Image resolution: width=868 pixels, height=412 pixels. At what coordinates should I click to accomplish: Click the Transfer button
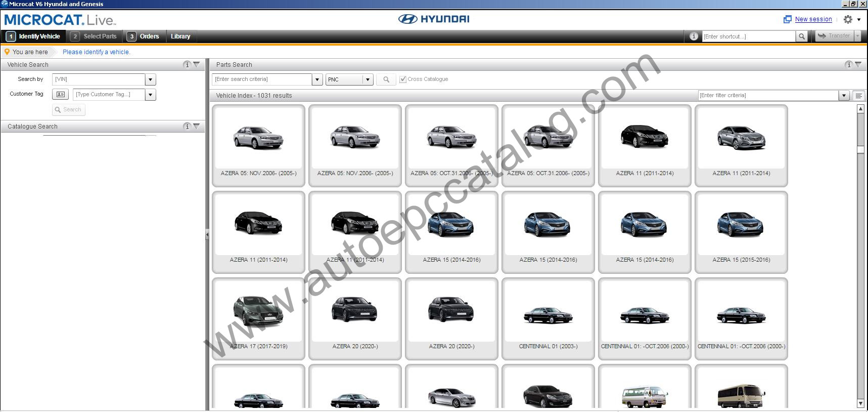click(x=834, y=36)
